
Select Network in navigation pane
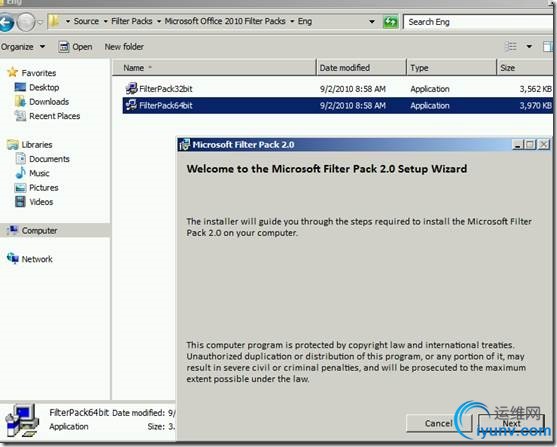37,259
